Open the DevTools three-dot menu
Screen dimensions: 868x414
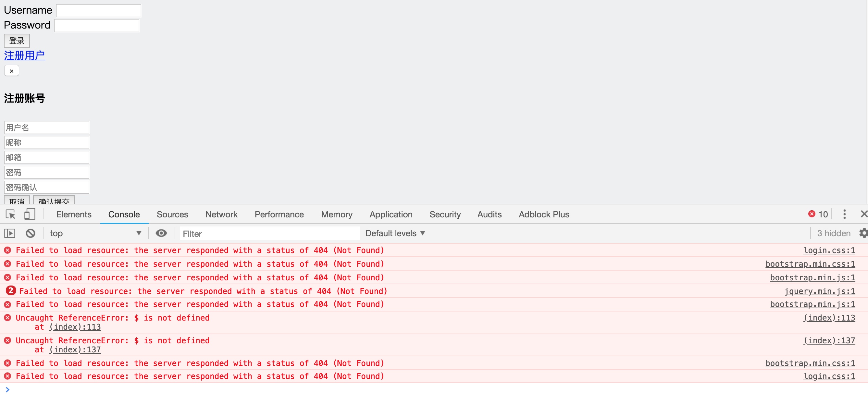coord(844,214)
